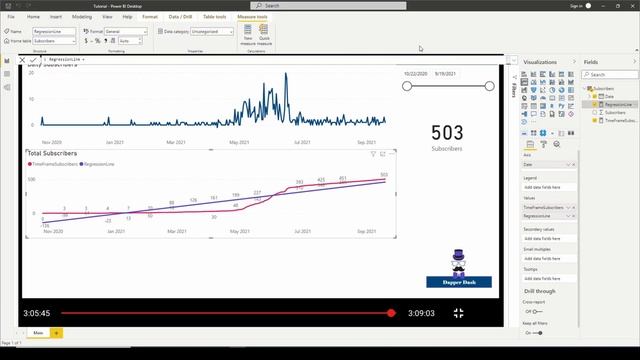The width and height of the screenshot is (640, 360).
Task: Open the RegressionLine value dropdown arrow
Action: coord(568,216)
